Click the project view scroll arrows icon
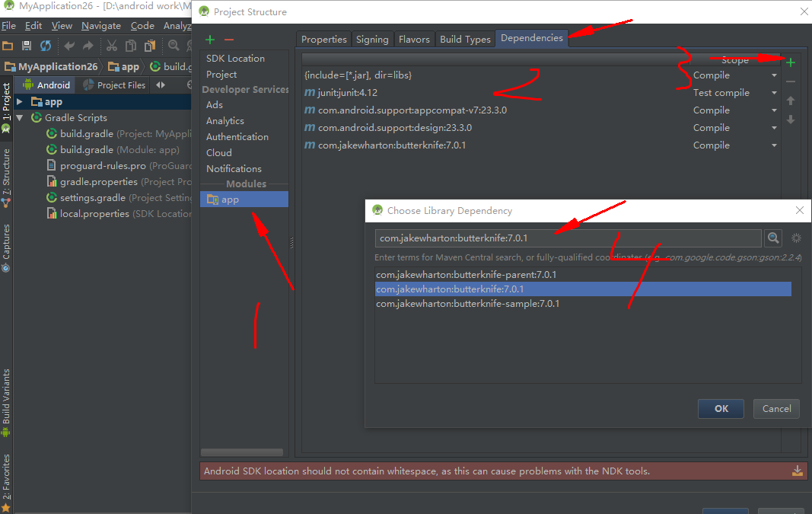 point(161,85)
